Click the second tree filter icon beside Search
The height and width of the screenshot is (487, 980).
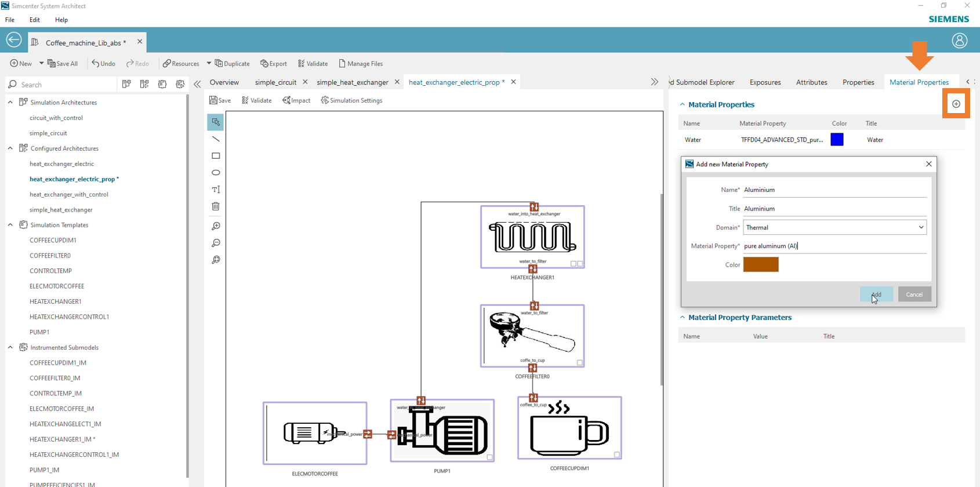(x=144, y=84)
